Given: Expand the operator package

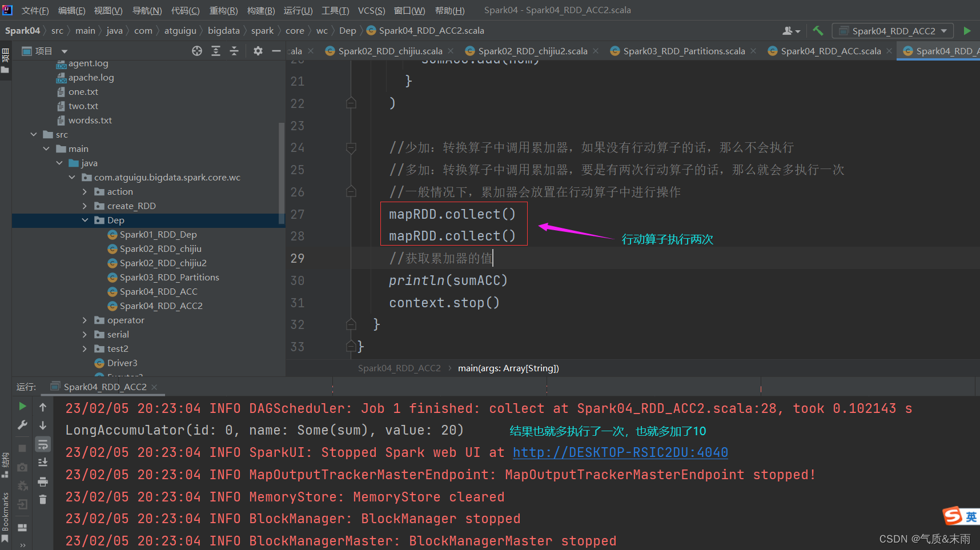Looking at the screenshot, I should coord(85,320).
